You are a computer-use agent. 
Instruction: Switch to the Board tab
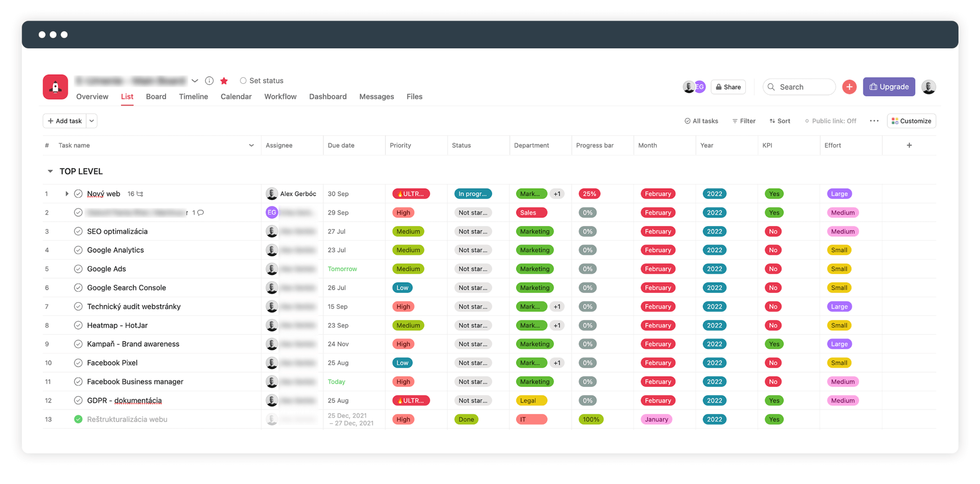pos(156,97)
